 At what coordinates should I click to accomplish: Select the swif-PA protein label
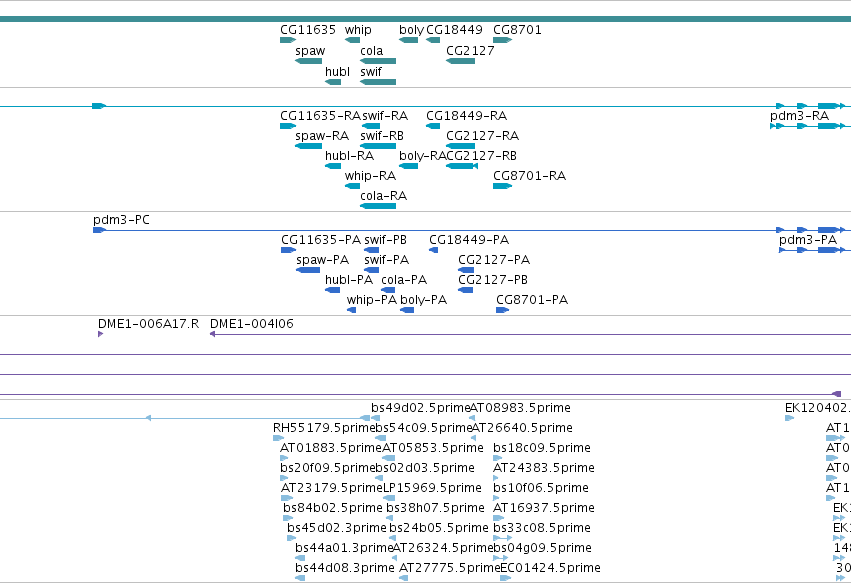click(x=386, y=260)
